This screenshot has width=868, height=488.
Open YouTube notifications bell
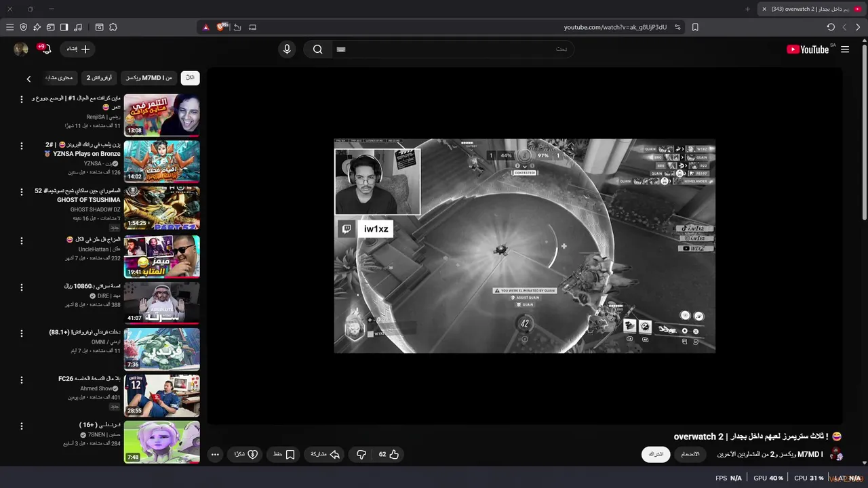[x=45, y=49]
